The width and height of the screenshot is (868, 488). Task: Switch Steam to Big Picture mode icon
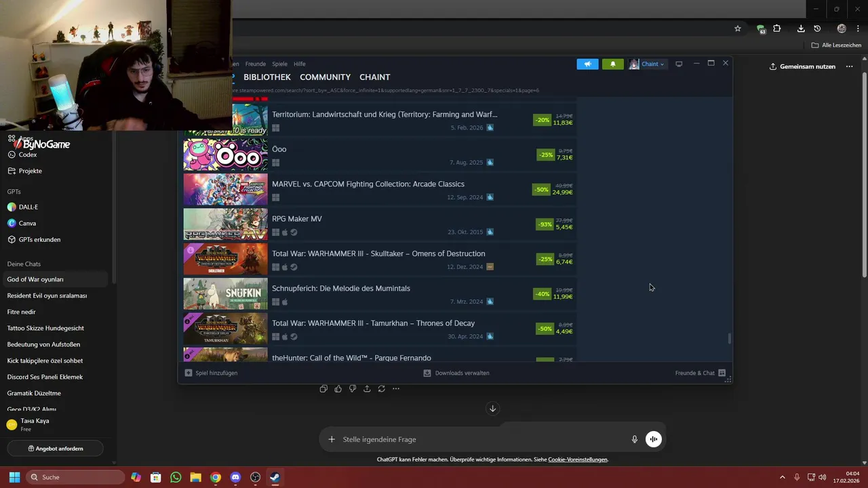(679, 64)
